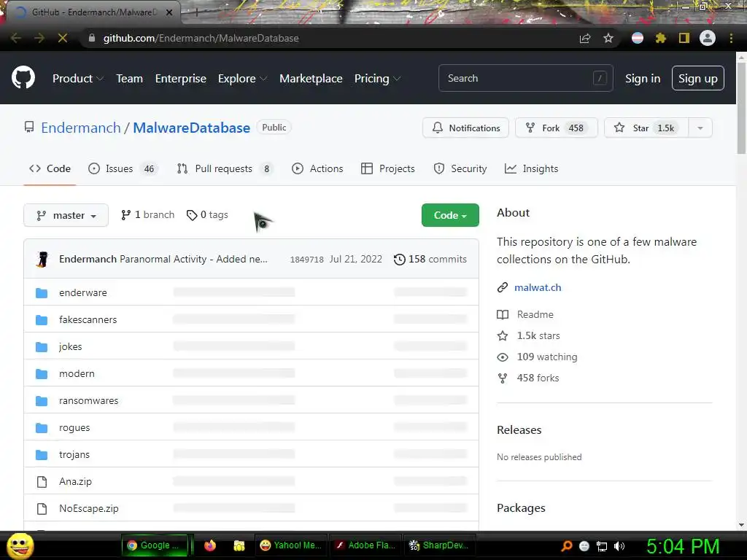Switch to the Actions tab
Screen dimensions: 747x560
pyautogui.click(x=317, y=168)
